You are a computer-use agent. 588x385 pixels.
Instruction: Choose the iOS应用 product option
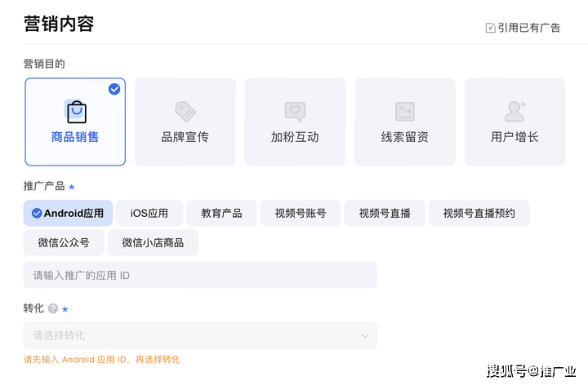tap(149, 213)
